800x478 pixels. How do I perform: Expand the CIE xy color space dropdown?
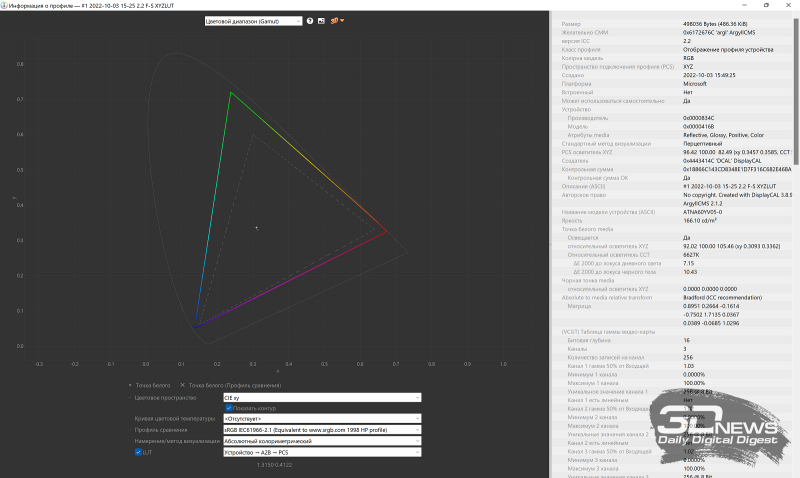point(320,397)
